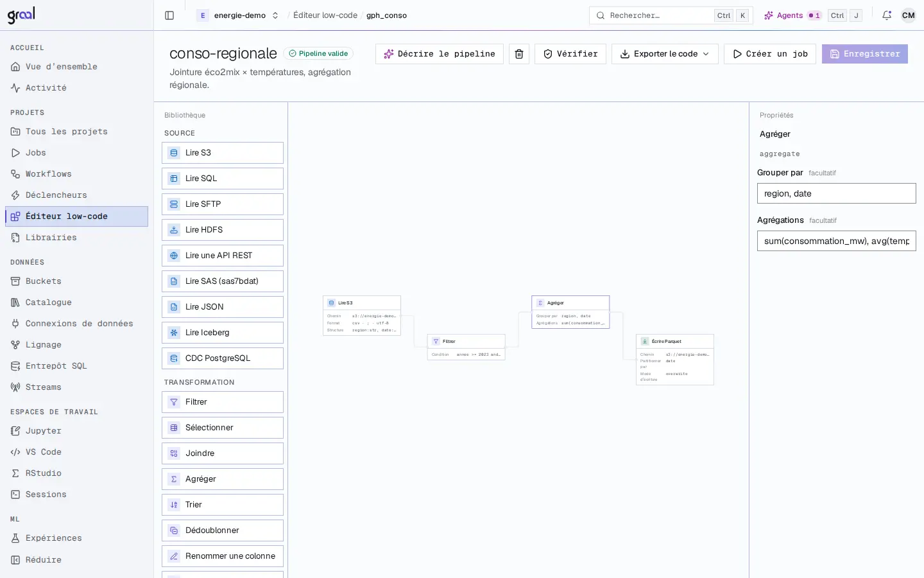The width and height of the screenshot is (924, 578).
Task: Expand the Exporter le code dropdown
Action: pos(665,54)
